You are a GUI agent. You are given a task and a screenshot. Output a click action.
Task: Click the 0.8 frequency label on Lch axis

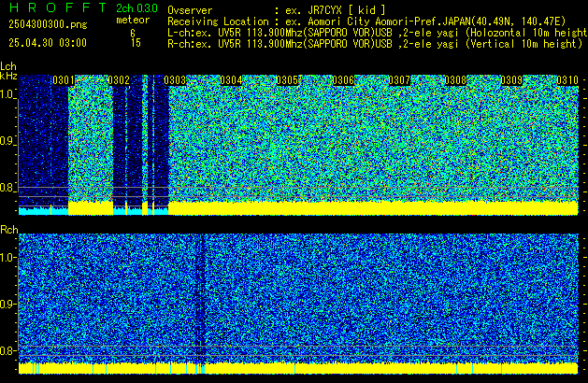point(7,188)
